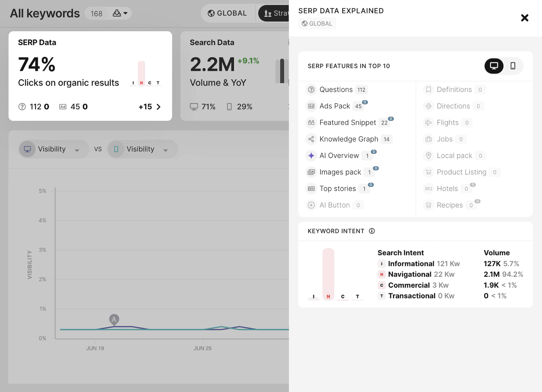Image resolution: width=542 pixels, height=392 pixels.
Task: Switch SERP features to mobile view
Action: [x=513, y=66]
